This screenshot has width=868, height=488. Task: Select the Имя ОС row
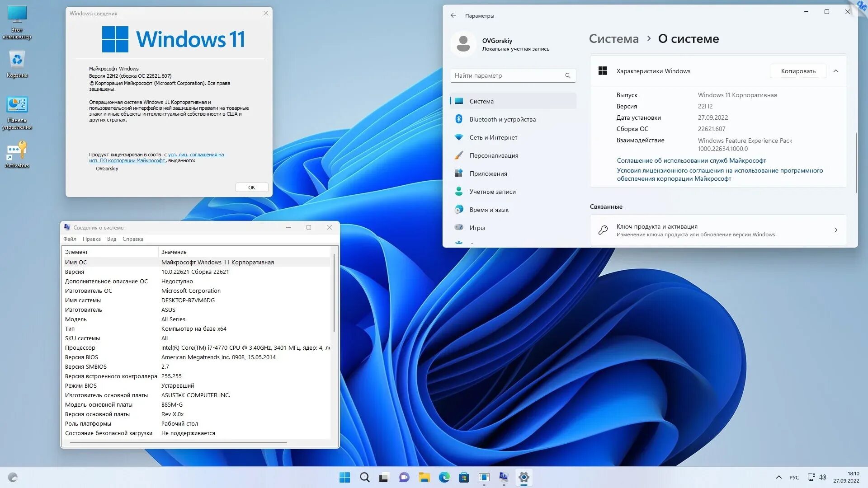click(x=197, y=262)
